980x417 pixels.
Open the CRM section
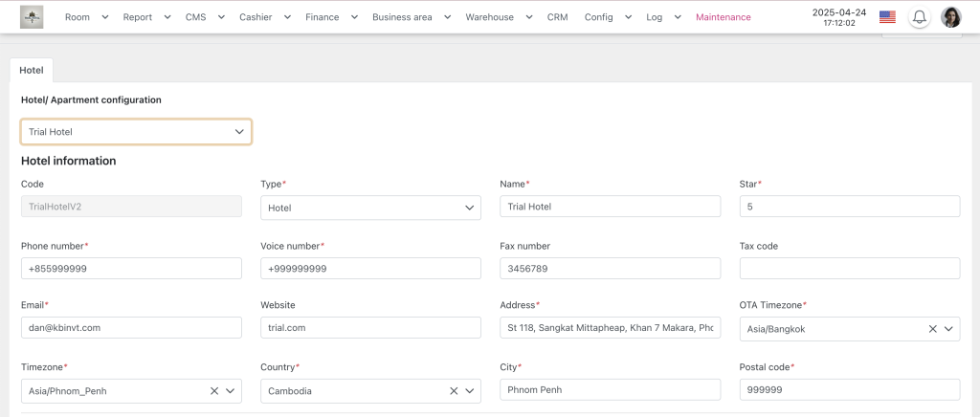557,17
